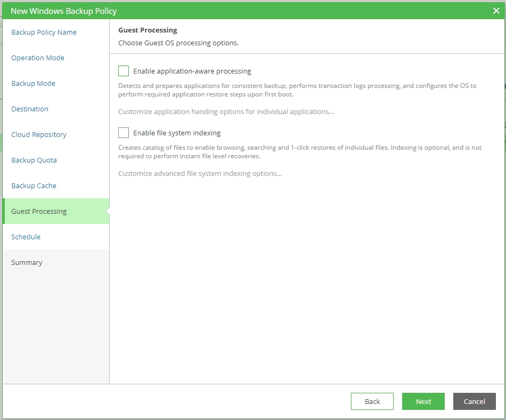Open Customize application handing options link

226,111
